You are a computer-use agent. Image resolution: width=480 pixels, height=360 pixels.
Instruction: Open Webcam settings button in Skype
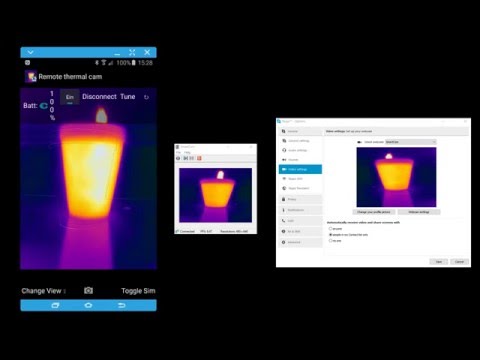(x=419, y=212)
